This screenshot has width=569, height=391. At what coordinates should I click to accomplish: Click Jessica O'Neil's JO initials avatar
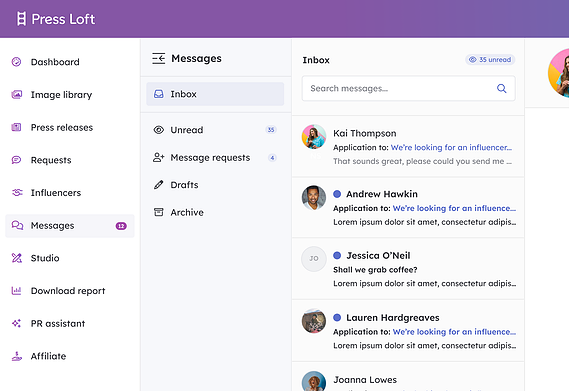314,259
